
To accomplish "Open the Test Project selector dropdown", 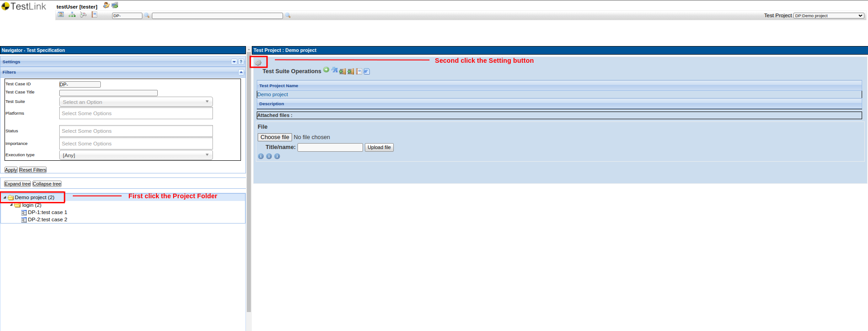I will [828, 16].
